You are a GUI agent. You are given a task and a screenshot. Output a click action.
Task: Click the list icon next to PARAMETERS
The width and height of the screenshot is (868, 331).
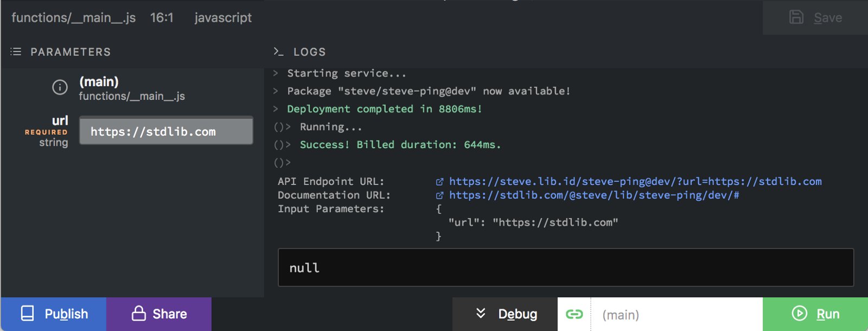tap(16, 52)
